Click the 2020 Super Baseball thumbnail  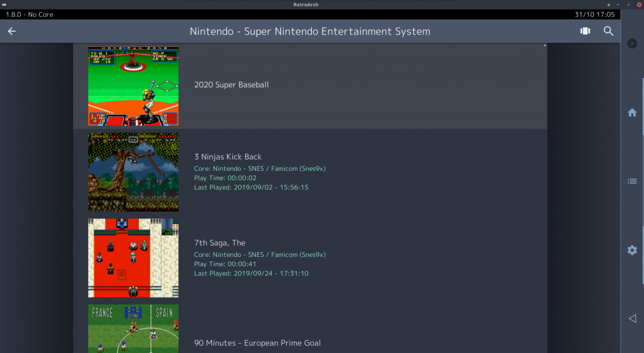click(133, 86)
